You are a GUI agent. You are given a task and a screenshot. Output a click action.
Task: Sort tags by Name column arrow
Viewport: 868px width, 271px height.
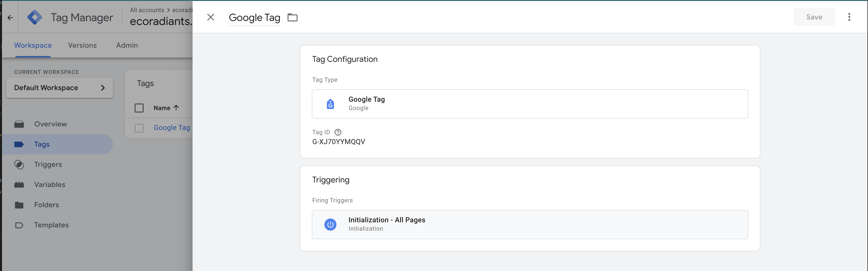pyautogui.click(x=176, y=108)
